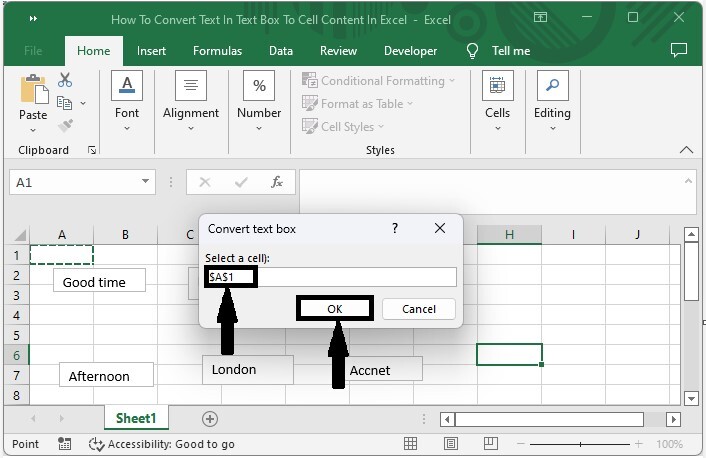This screenshot has height=458, width=706.
Task: Switch to the Developer tab
Action: coord(410,51)
